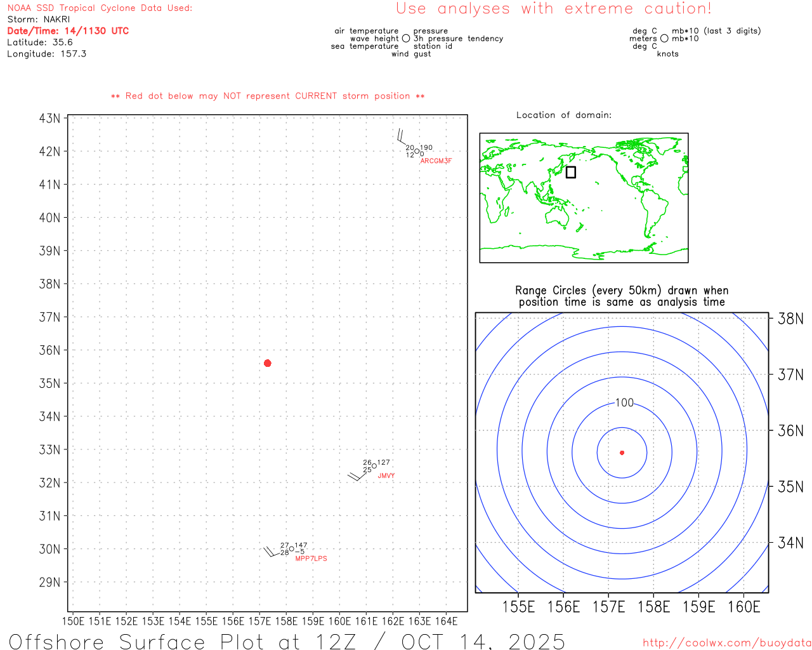
Task: Click the '3h pressure tendency' legend label
Action: click(x=459, y=38)
